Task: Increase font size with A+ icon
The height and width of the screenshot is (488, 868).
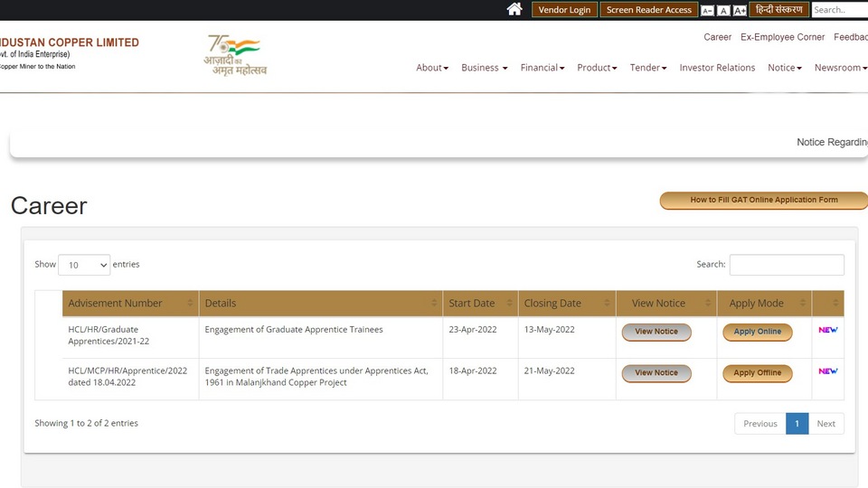Action: tap(740, 11)
